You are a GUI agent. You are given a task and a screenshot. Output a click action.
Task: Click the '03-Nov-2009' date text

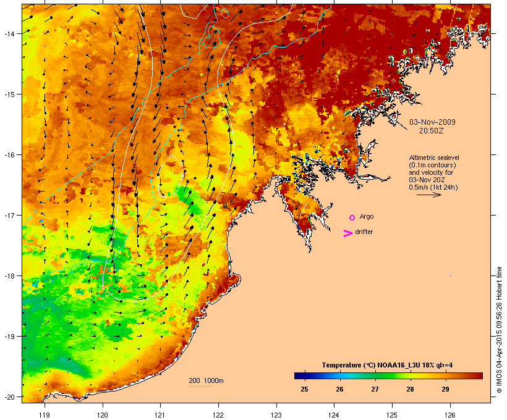coord(432,122)
